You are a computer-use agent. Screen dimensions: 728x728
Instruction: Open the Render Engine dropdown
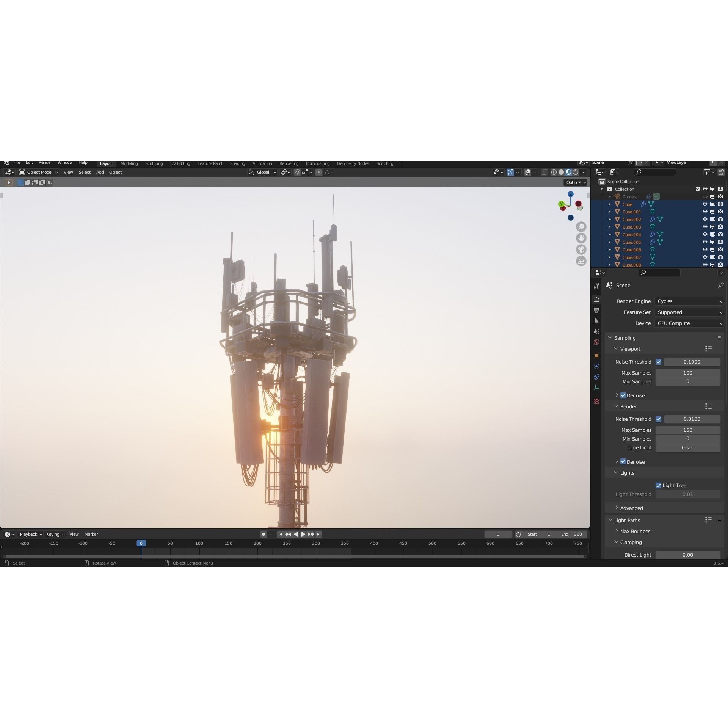pos(689,301)
